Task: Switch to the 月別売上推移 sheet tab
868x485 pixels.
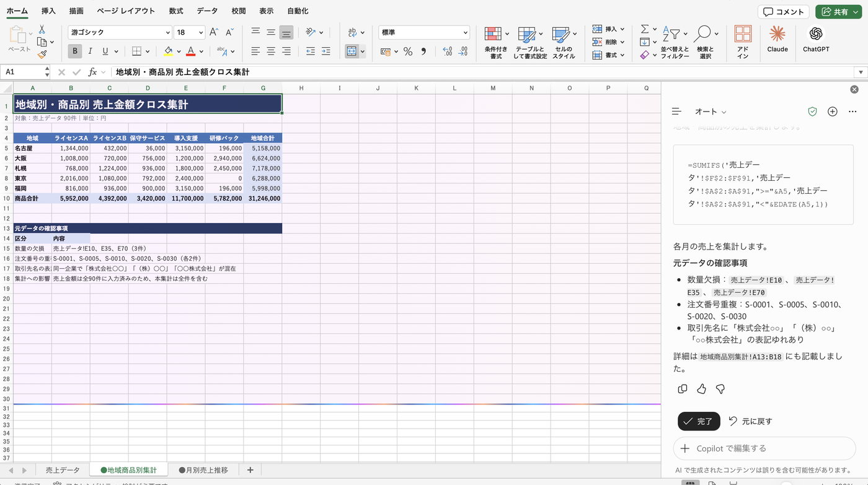Action: [x=203, y=470]
